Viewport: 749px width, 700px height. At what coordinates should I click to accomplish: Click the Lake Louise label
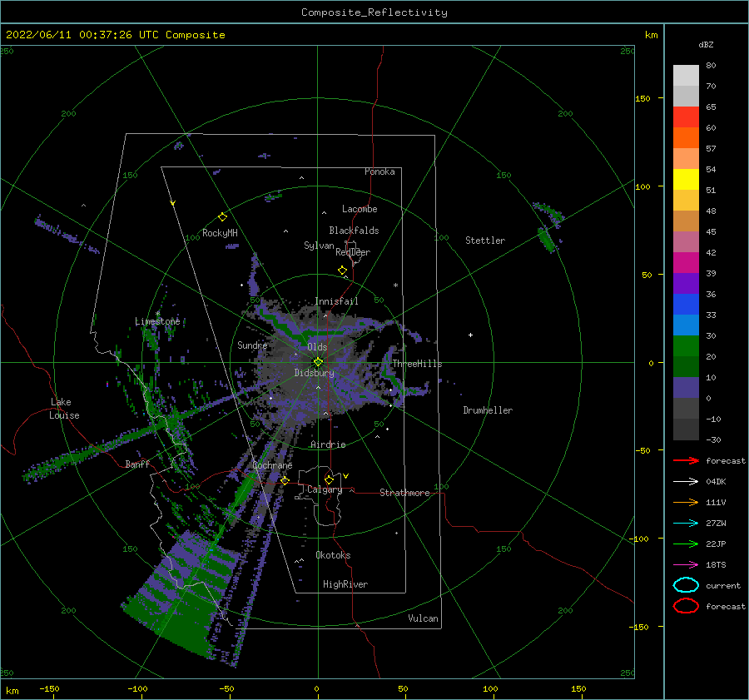[x=64, y=409]
